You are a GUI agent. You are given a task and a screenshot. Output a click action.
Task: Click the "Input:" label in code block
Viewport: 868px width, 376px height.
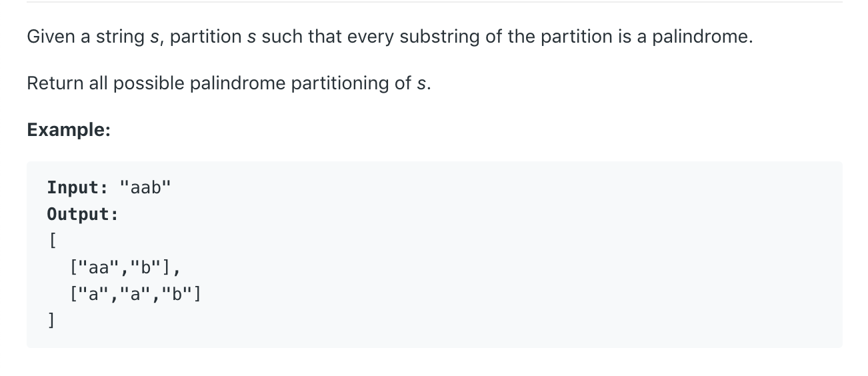point(77,187)
